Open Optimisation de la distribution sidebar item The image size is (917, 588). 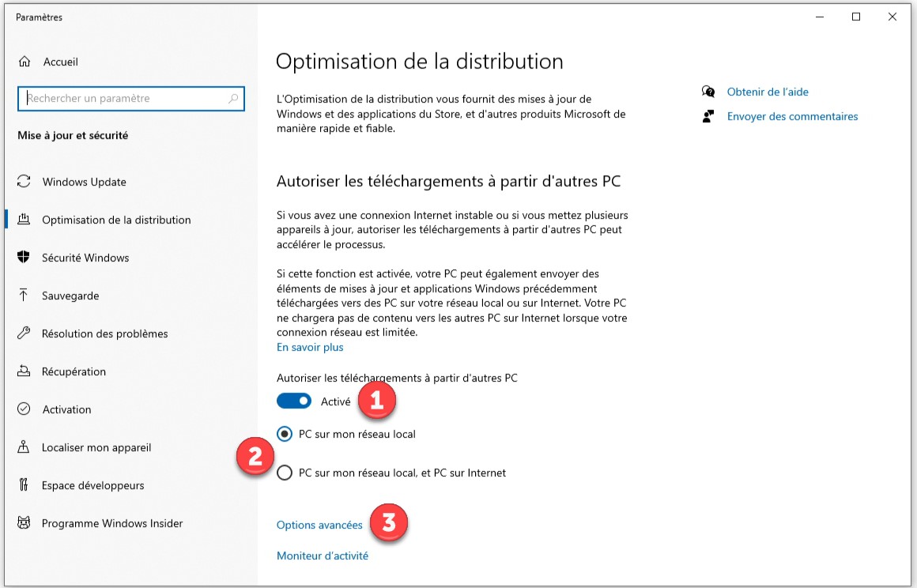pyautogui.click(x=116, y=220)
